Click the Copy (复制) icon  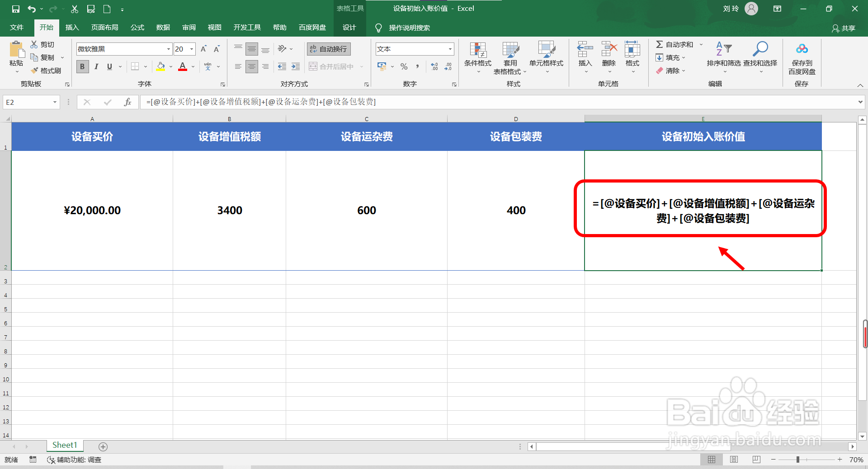(34, 57)
